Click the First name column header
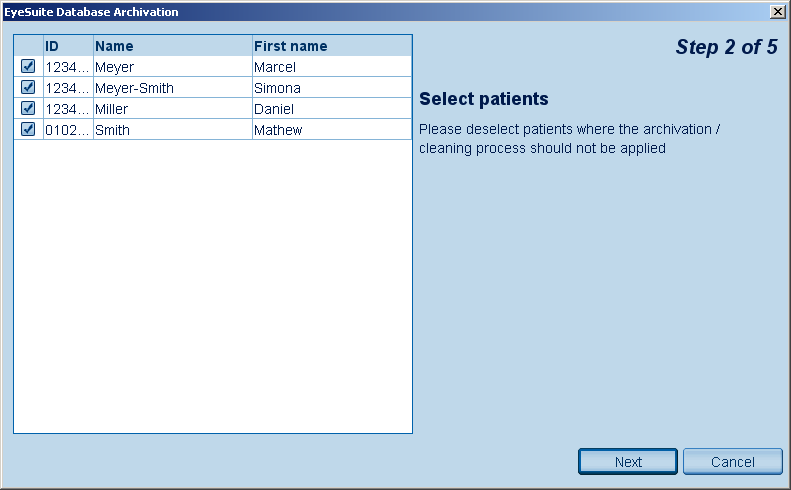This screenshot has height=490, width=791. [x=331, y=46]
